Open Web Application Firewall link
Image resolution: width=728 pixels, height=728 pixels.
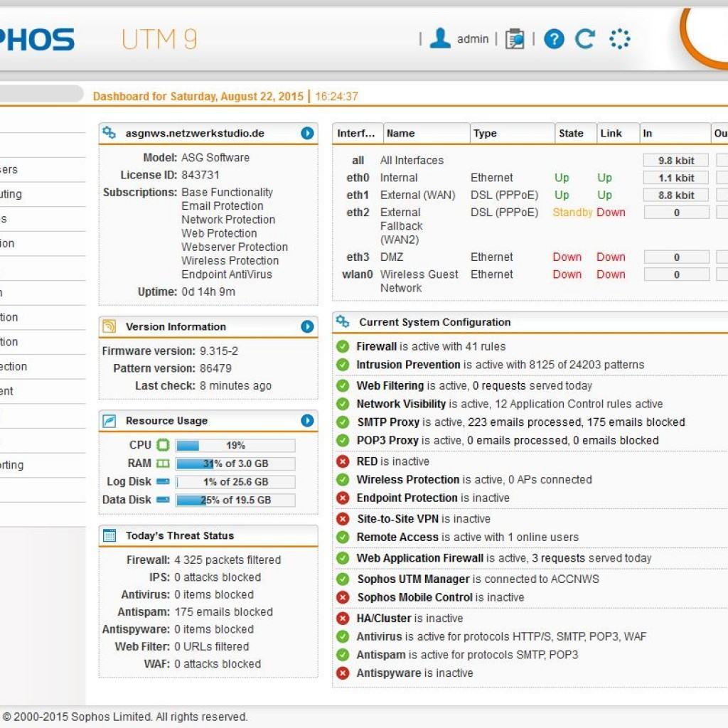(x=420, y=558)
